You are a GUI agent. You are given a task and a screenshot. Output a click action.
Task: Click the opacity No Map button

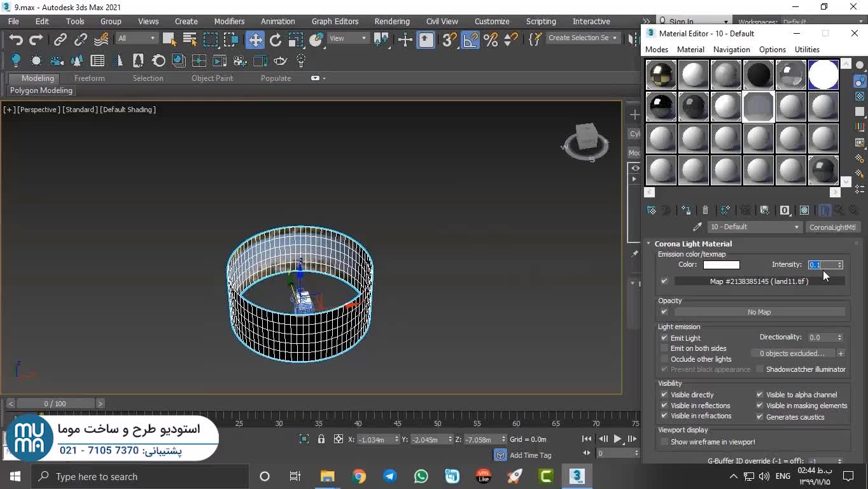[x=759, y=312]
